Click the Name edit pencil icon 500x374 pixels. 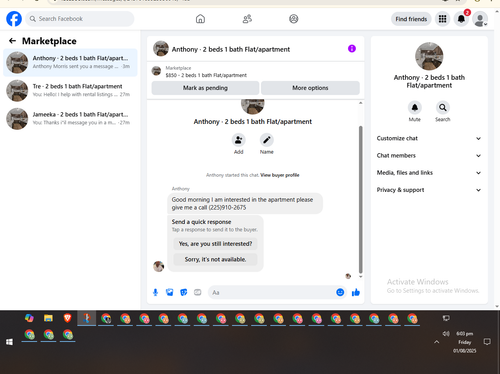click(x=267, y=140)
